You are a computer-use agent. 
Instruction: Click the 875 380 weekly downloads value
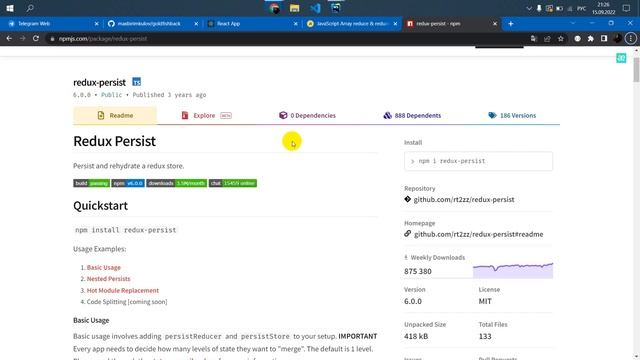point(418,271)
